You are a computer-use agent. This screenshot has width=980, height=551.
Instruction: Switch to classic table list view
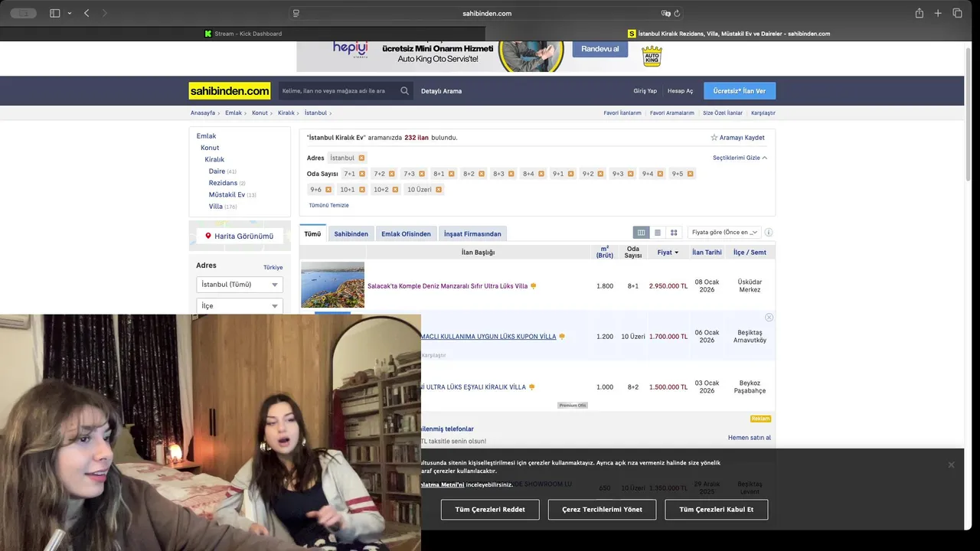pyautogui.click(x=641, y=233)
